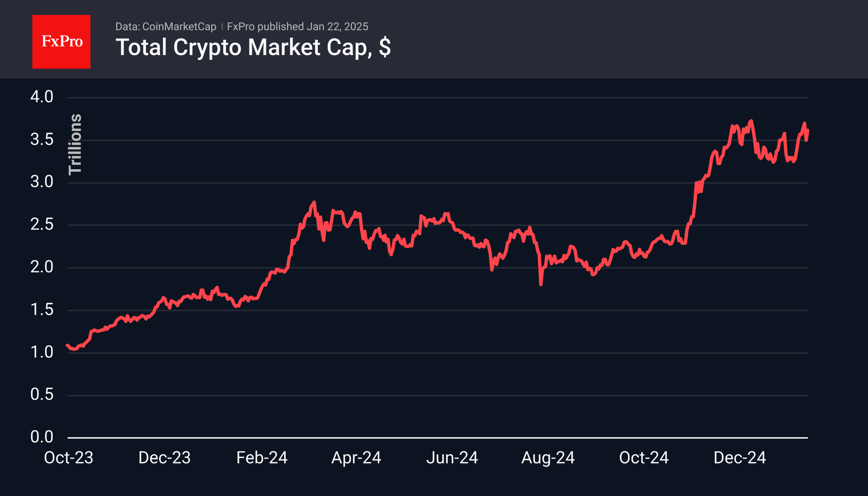
Task: Click the Oct-24 x-axis label
Action: (644, 458)
